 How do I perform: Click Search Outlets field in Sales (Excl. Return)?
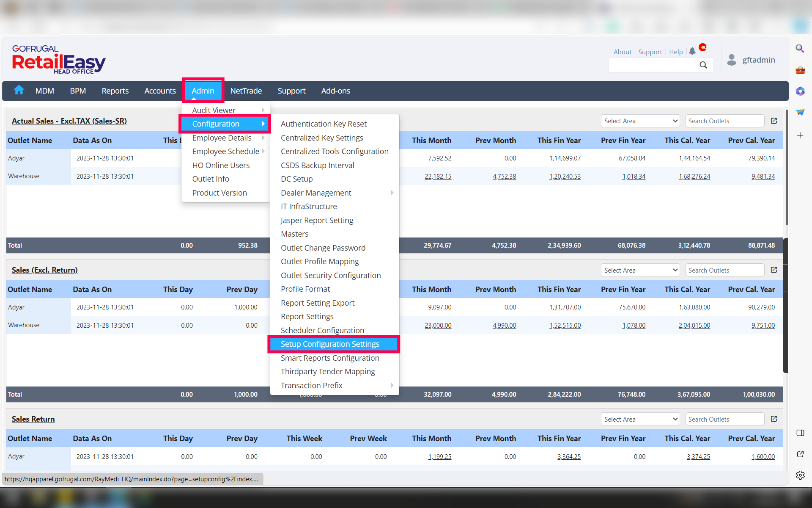click(724, 270)
